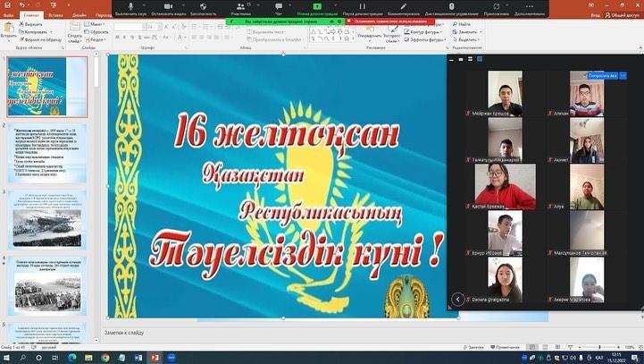The image size is (644, 364).
Task: Open Эффекты фигуры shape effects menu
Action: (x=424, y=40)
